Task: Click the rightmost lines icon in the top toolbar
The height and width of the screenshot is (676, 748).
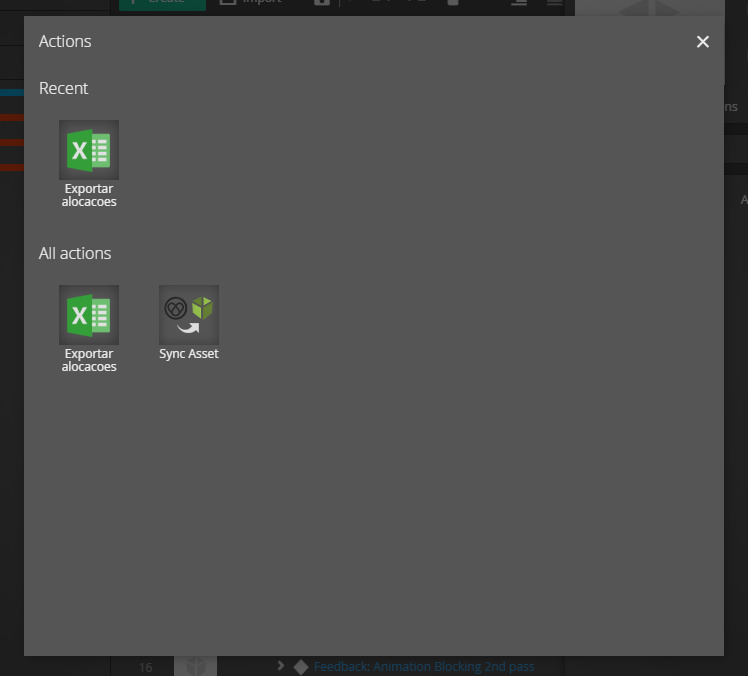Action: coord(554,4)
